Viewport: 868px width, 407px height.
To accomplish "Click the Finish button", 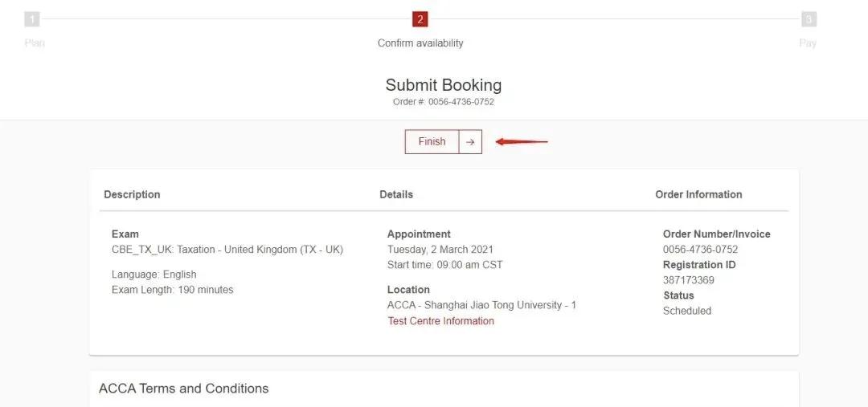I will [x=432, y=141].
